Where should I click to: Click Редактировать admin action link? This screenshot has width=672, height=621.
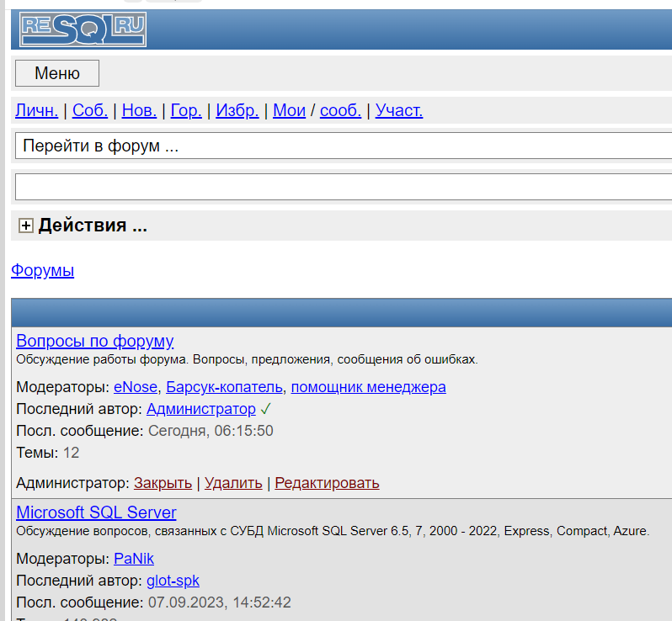[x=327, y=483]
